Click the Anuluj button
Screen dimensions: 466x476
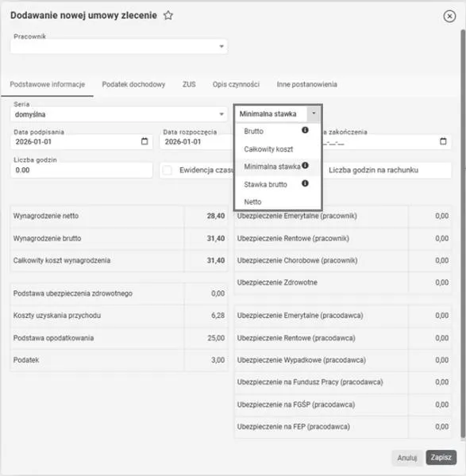pos(407,458)
